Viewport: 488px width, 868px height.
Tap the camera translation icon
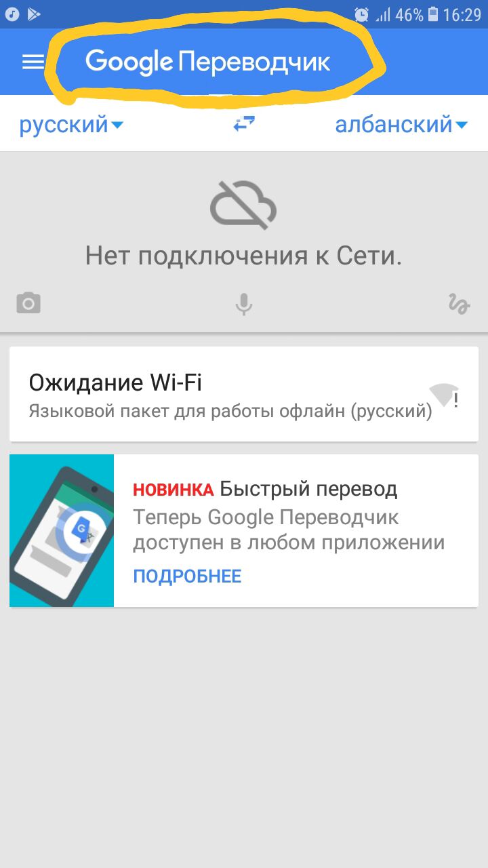(x=28, y=303)
